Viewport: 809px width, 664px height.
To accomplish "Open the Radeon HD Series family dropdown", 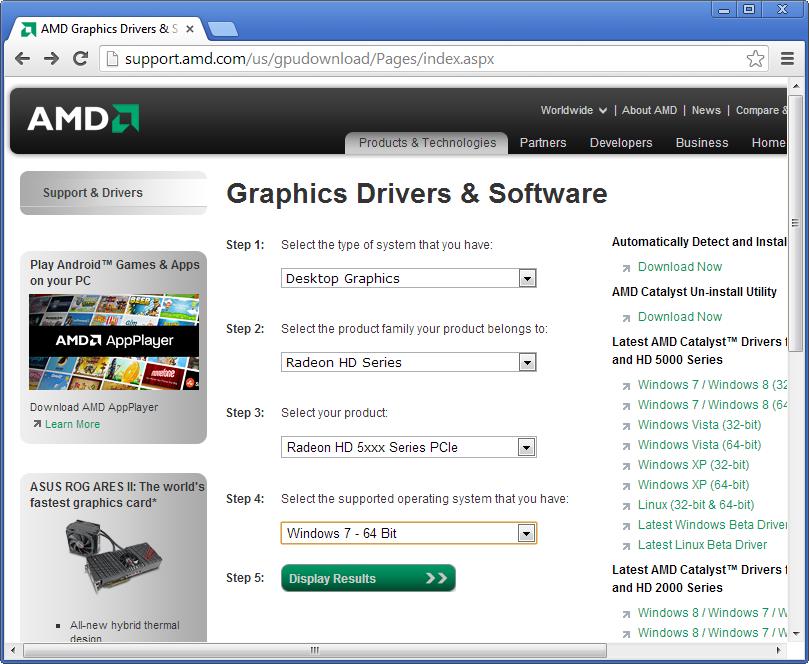I will (409, 362).
